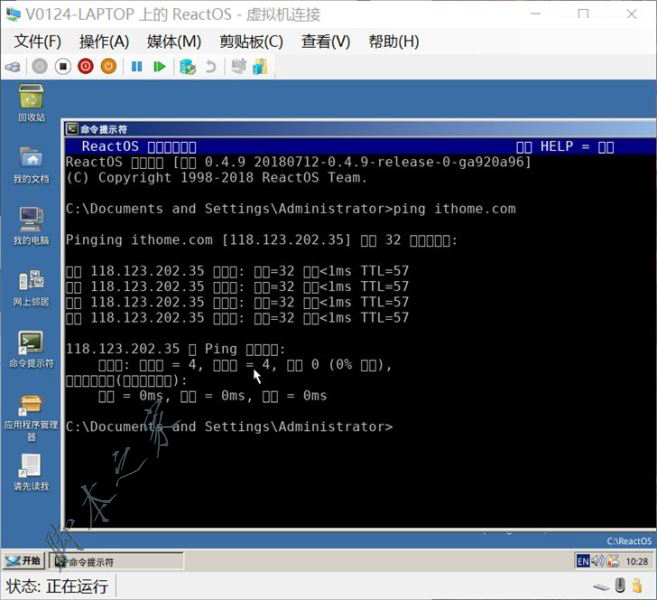
Task: Click the green Reset/Start play icon
Action: pyautogui.click(x=159, y=66)
